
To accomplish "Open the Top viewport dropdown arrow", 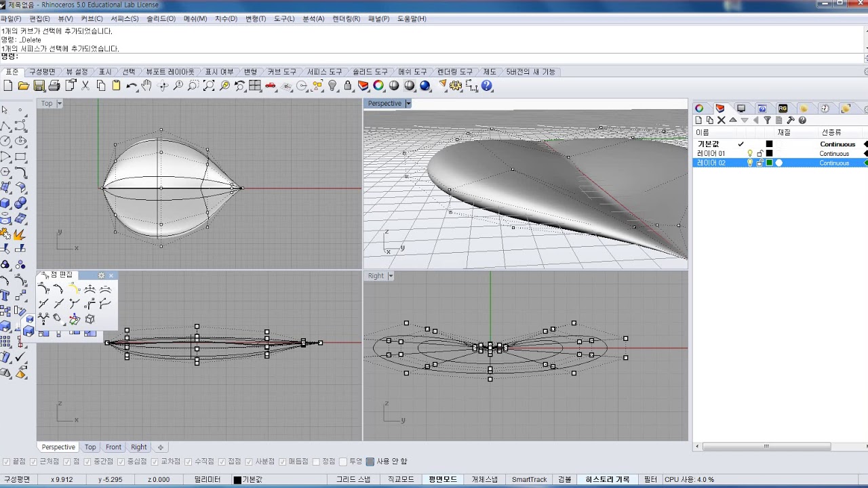I will (59, 104).
